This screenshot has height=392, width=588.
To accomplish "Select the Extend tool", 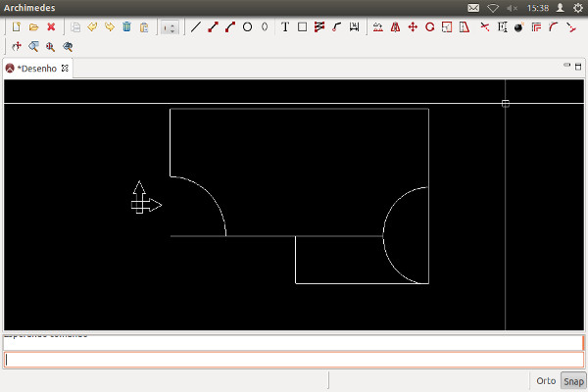I will tap(502, 27).
